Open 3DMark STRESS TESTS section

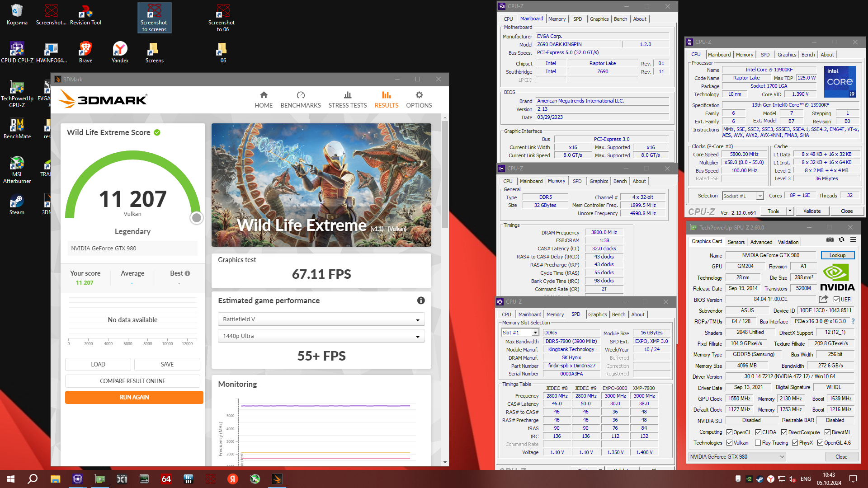pyautogui.click(x=348, y=100)
